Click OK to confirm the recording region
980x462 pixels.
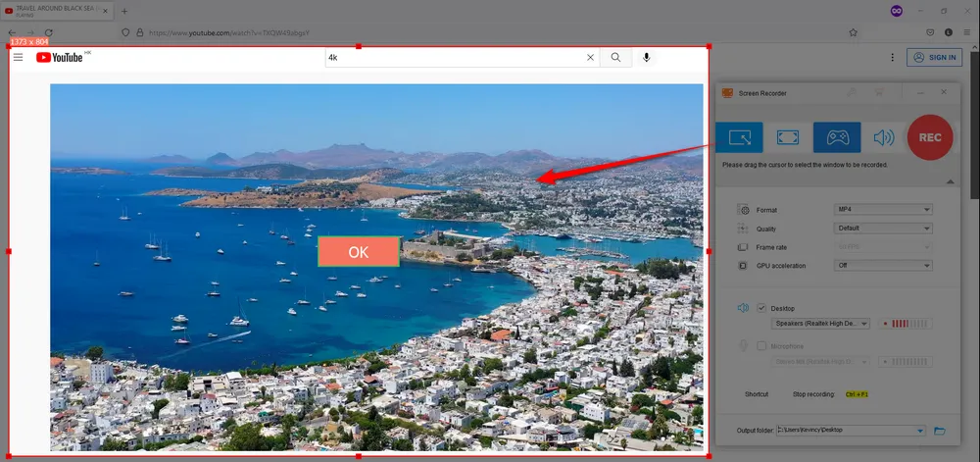(358, 252)
